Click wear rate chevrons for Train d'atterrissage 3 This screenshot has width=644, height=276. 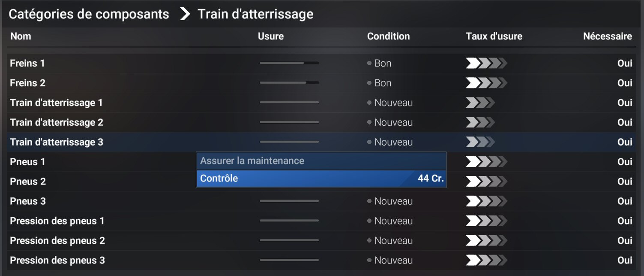coord(480,142)
